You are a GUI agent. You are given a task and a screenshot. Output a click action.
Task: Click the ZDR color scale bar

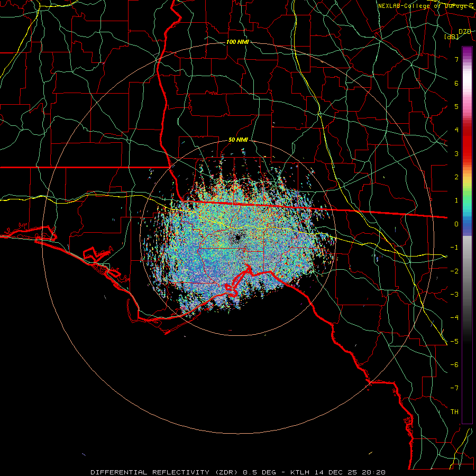[467, 235]
